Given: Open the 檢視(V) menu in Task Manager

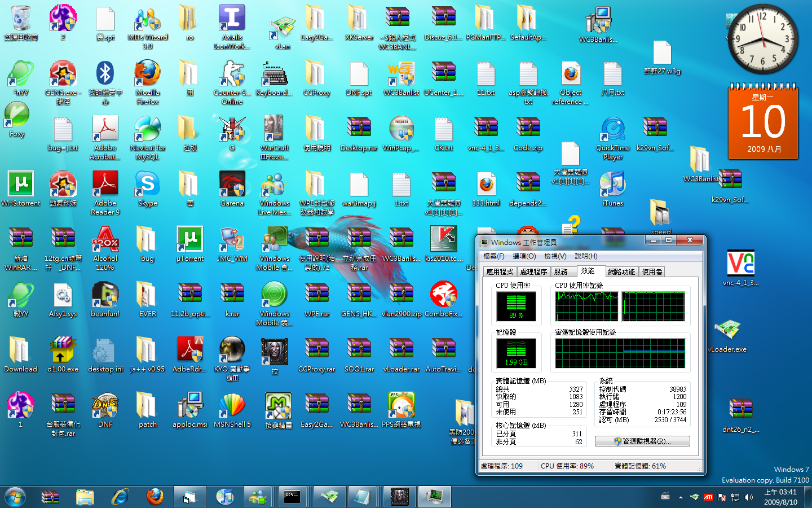Looking at the screenshot, I should pos(555,256).
